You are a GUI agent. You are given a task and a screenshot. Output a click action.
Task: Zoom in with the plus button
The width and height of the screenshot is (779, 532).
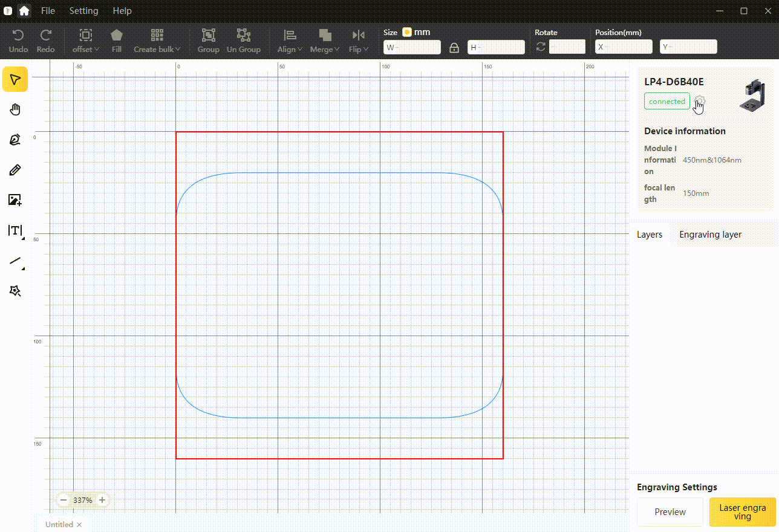[x=102, y=500]
